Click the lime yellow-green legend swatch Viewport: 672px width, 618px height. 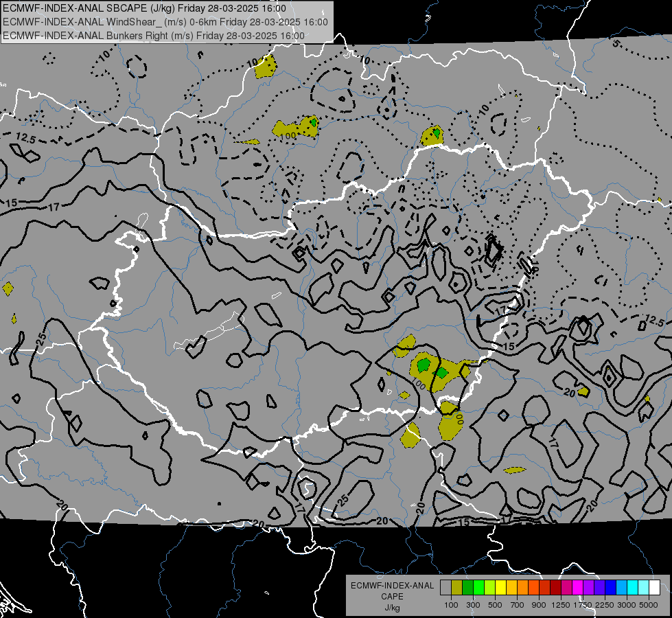(490, 588)
